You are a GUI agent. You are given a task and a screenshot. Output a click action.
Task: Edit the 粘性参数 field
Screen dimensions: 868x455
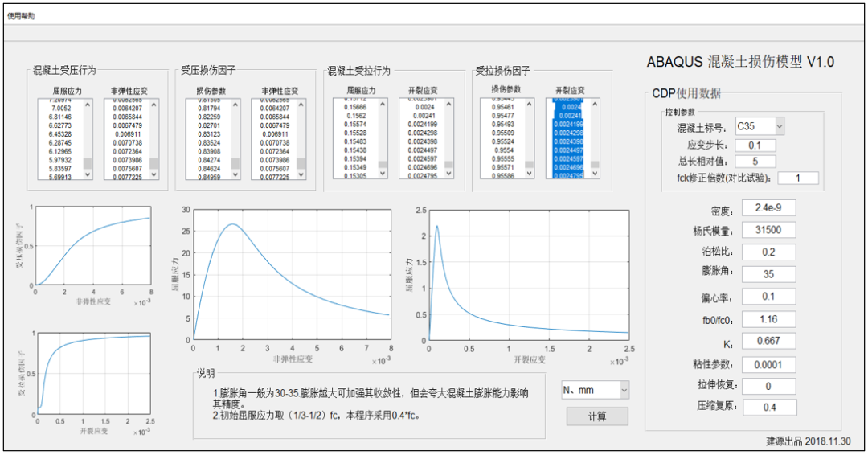768,364
